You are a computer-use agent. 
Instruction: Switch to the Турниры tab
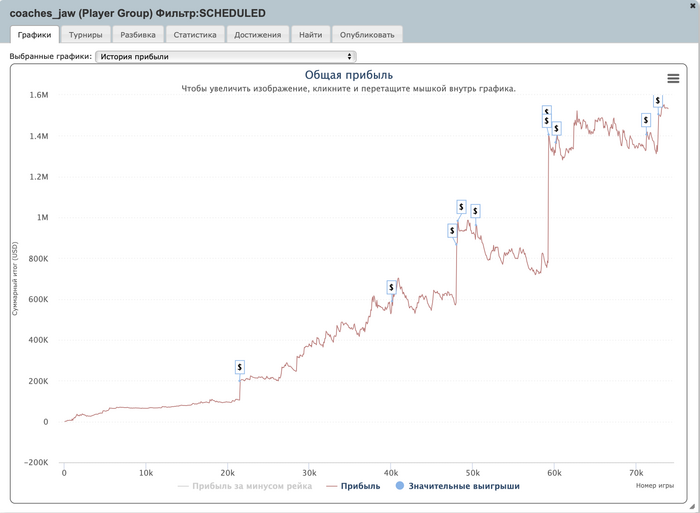85,35
